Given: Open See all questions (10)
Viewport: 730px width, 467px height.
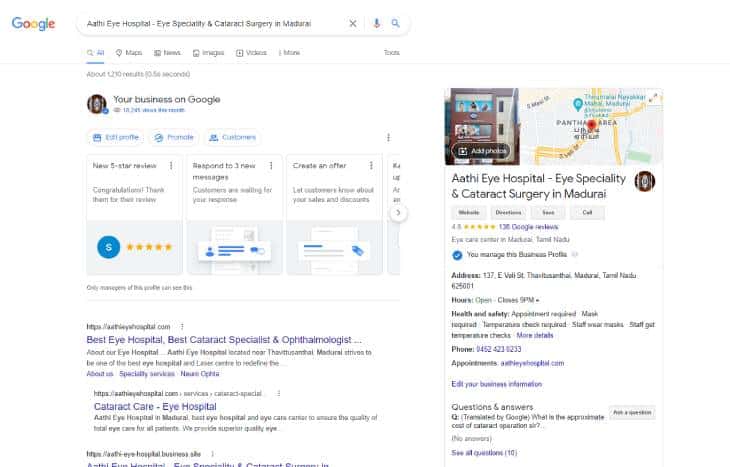Looking at the screenshot, I should pos(484,453).
